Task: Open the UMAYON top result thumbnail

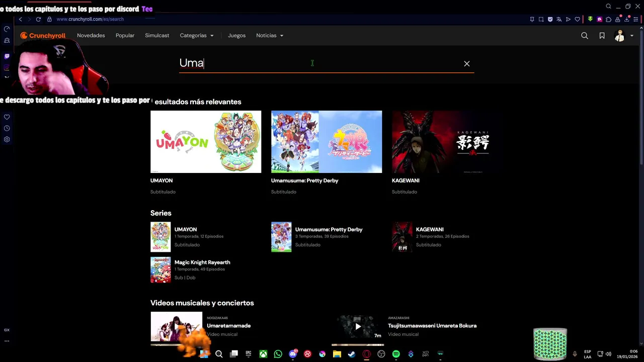Action: coord(206,142)
